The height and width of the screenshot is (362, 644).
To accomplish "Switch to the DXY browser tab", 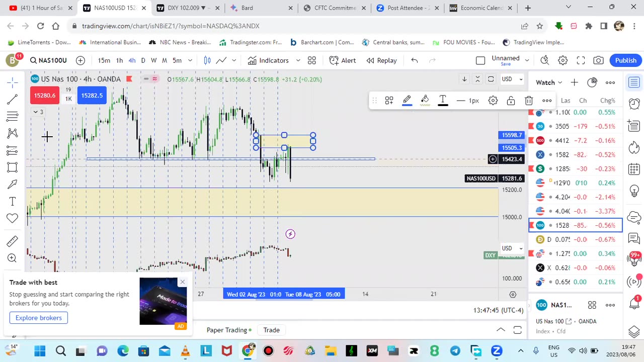I will pos(188,8).
